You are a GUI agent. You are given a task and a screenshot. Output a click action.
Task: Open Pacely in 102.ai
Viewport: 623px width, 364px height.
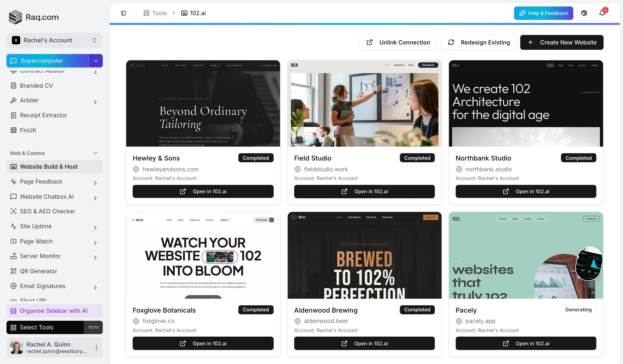[x=526, y=344]
